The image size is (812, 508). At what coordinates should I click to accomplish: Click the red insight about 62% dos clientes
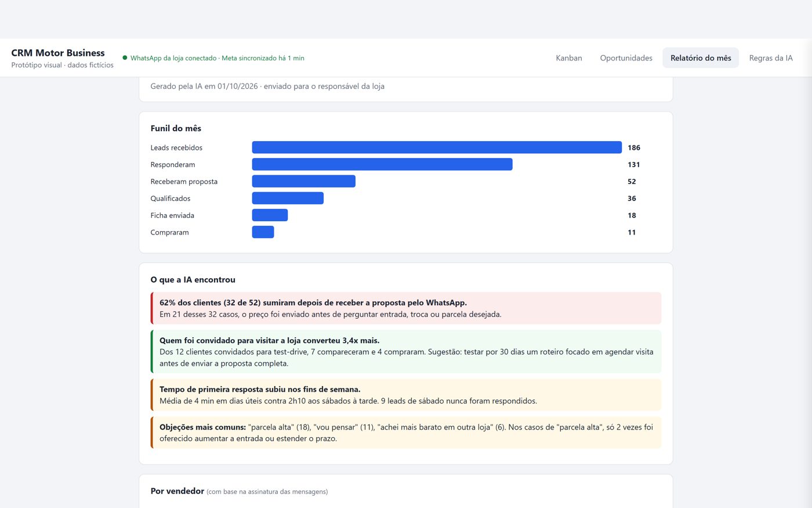pyautogui.click(x=406, y=308)
